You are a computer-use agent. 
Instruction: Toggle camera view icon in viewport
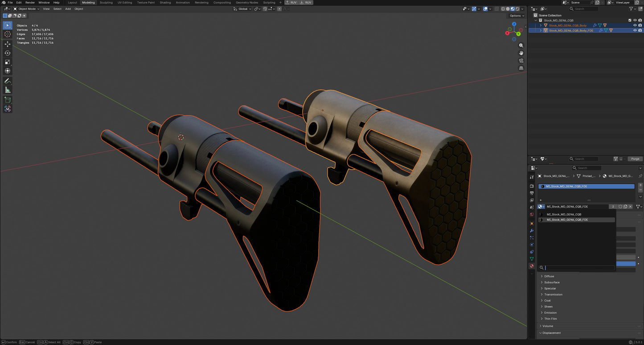[x=521, y=61]
